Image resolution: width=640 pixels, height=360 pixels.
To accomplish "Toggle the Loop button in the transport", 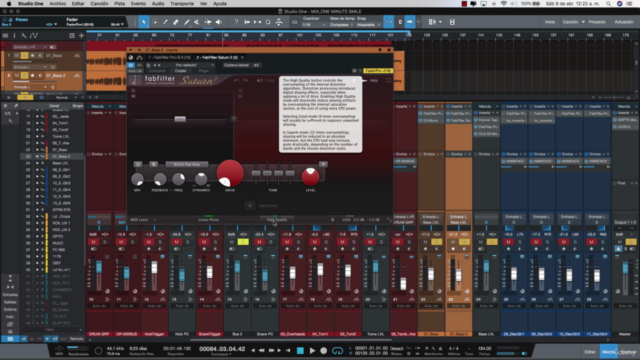I will (x=338, y=350).
